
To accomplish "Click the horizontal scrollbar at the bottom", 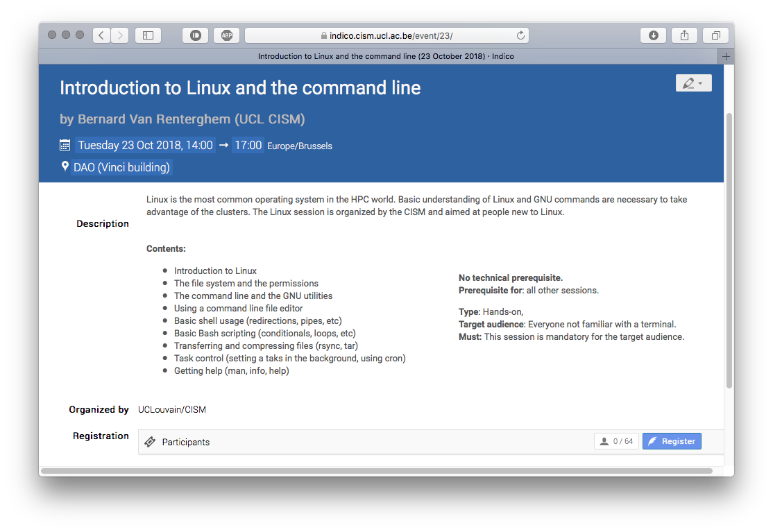I will (376, 471).
